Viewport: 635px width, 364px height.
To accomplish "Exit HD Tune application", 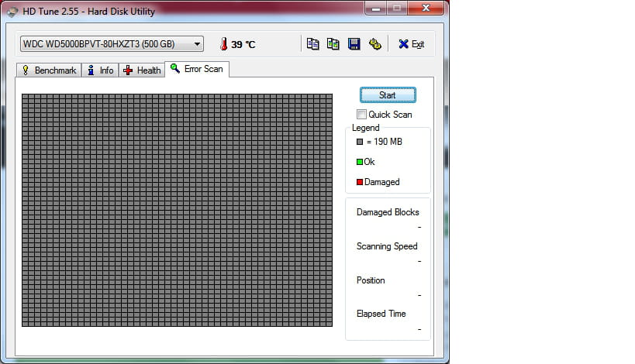I will [411, 44].
